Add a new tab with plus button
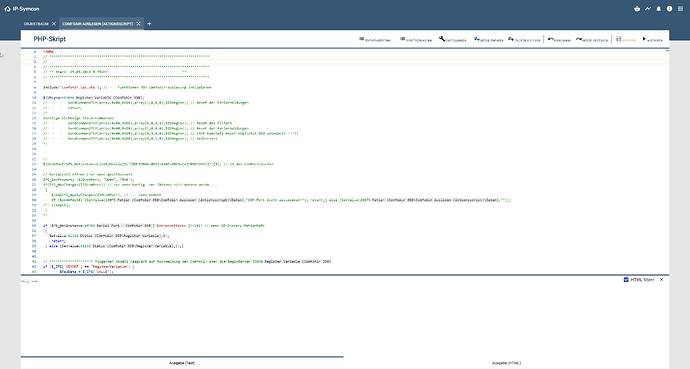Image resolution: width=690 pixels, height=369 pixels. [x=149, y=24]
